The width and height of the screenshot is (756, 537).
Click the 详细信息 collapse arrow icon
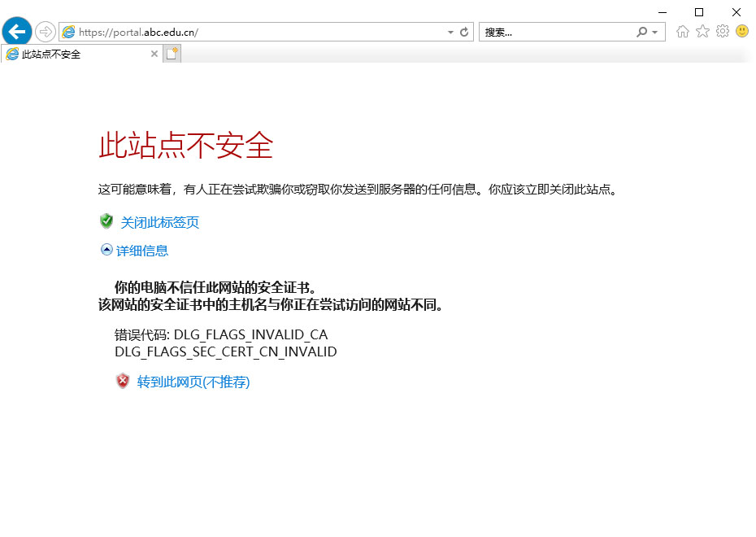pyautogui.click(x=106, y=250)
